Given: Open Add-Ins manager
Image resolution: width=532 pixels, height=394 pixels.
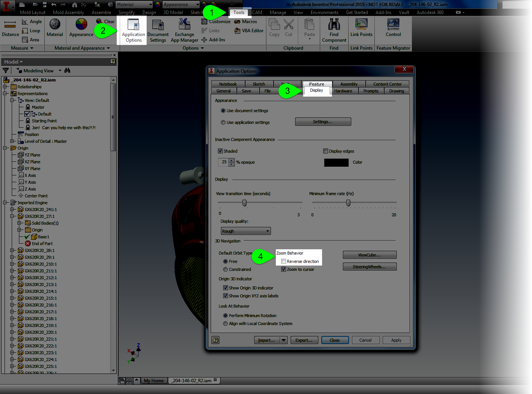Looking at the screenshot, I should coord(213,40).
